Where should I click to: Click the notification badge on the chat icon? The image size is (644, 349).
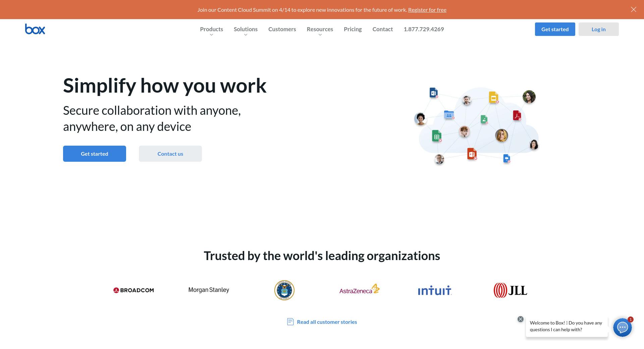coord(630,319)
